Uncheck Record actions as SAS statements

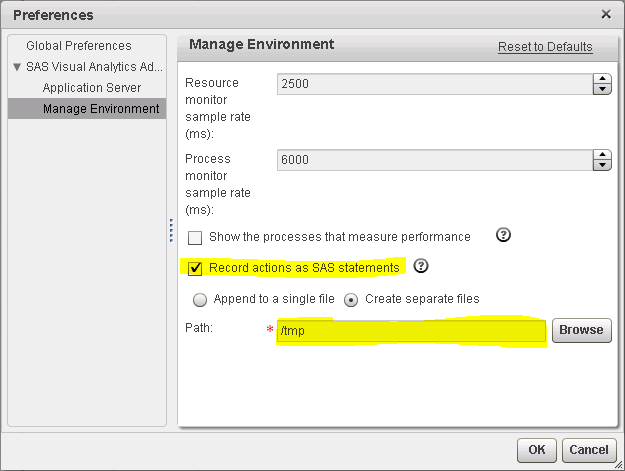(195, 268)
